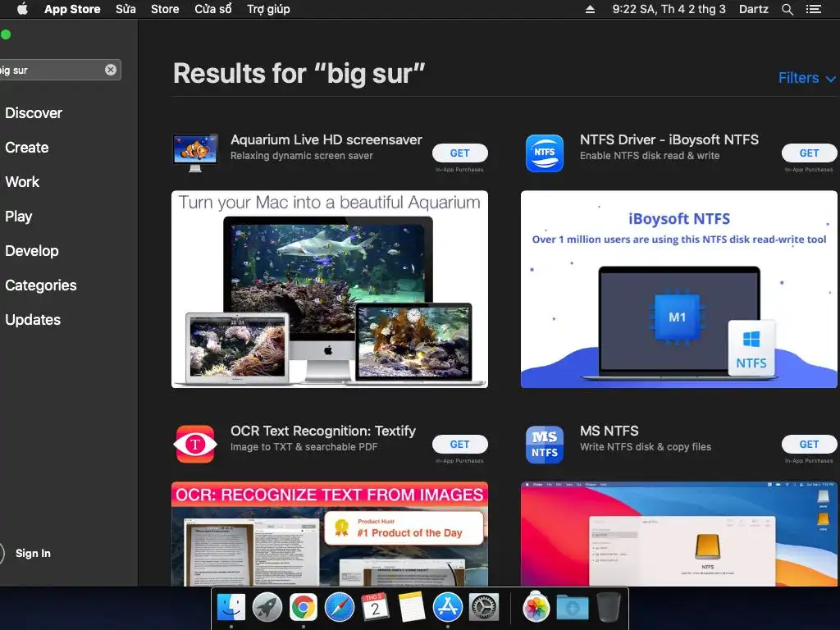The image size is (840, 630).
Task: Open the OCR Recognize Text preview image
Action: click(x=330, y=534)
